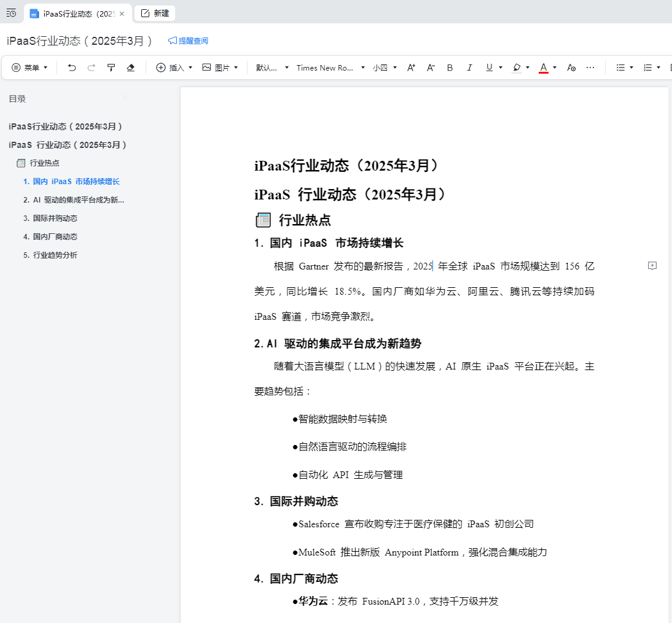Open the 插入 insert dropdown
This screenshot has height=623, width=672.
pos(174,68)
